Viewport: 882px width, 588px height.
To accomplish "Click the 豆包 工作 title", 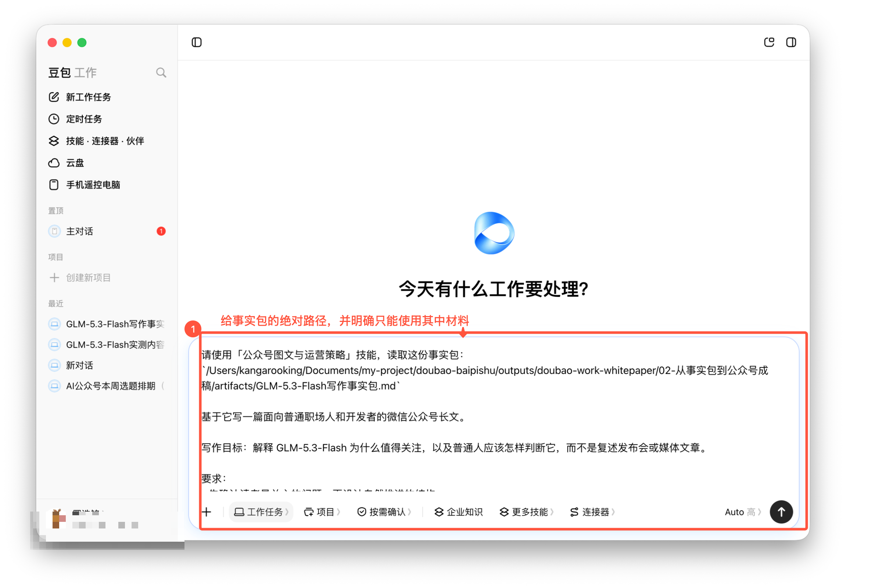I will (x=72, y=73).
